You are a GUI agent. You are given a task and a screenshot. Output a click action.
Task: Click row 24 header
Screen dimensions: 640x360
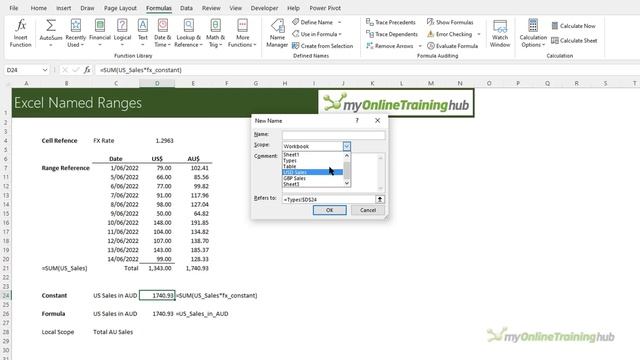click(x=6, y=295)
